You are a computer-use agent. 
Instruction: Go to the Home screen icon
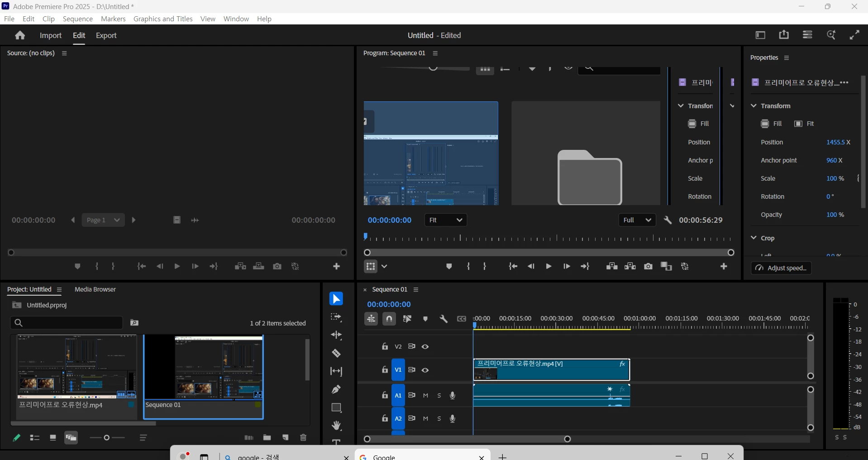tap(20, 35)
